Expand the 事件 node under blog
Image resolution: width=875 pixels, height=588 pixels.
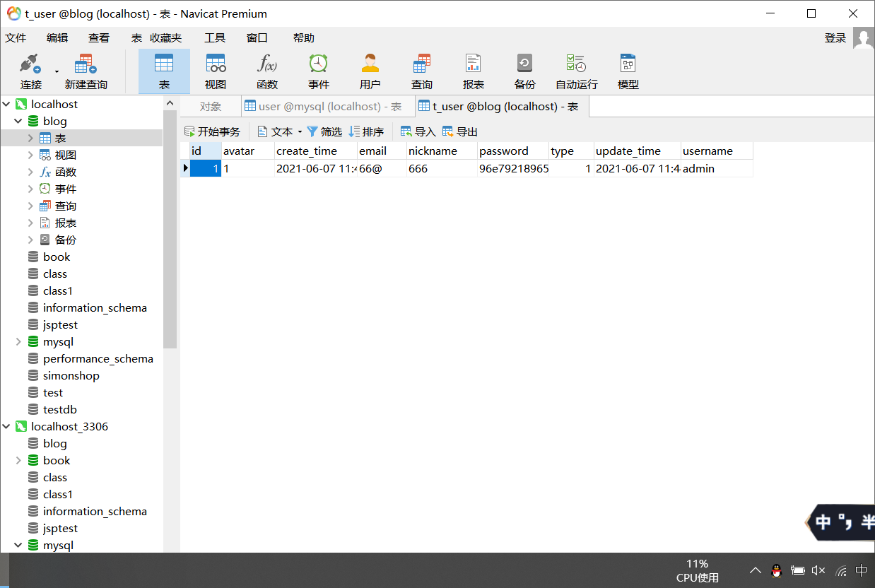[x=30, y=189]
